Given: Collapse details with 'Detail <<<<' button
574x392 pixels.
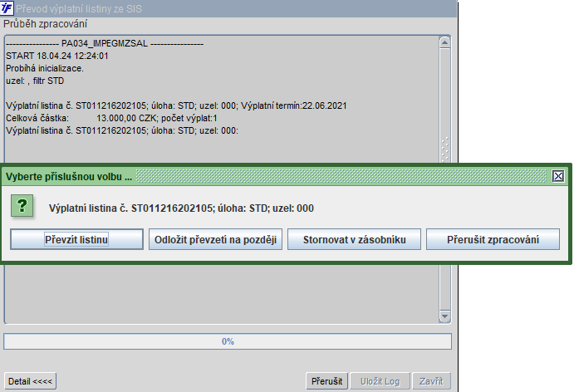Looking at the screenshot, I should click(x=31, y=381).
